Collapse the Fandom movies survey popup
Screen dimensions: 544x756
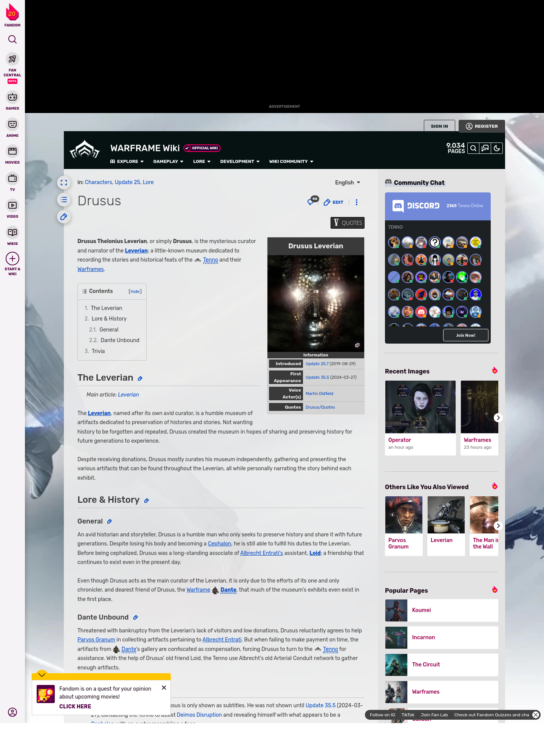(42, 675)
